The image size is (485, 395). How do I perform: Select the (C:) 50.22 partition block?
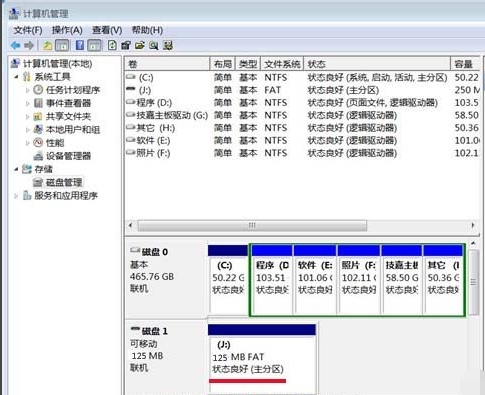[228, 280]
